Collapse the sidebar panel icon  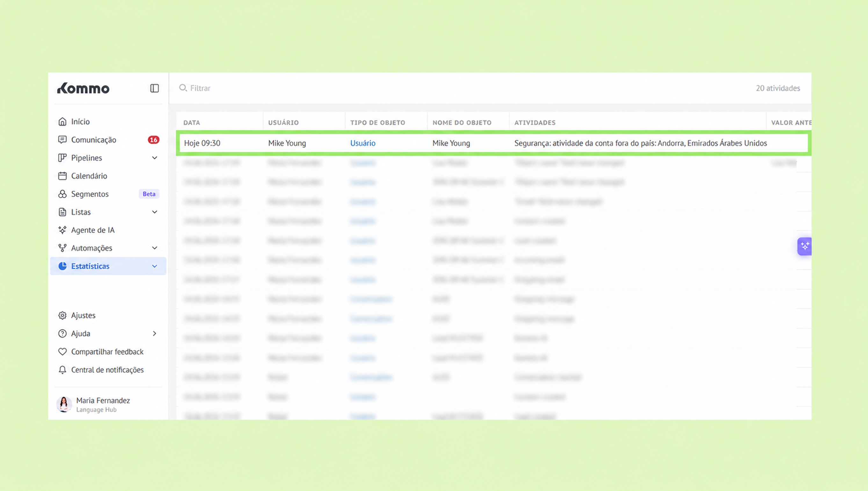click(154, 88)
